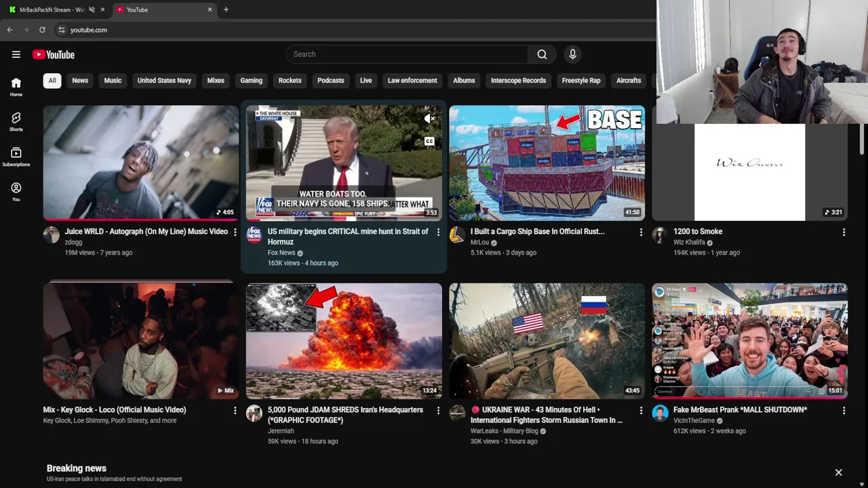Open options menu for US military mine hunt video

(438, 232)
